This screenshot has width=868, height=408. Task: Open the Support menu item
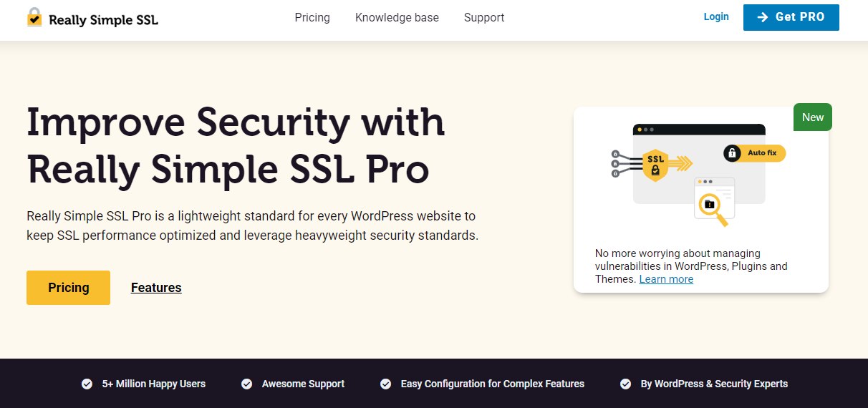(x=484, y=17)
